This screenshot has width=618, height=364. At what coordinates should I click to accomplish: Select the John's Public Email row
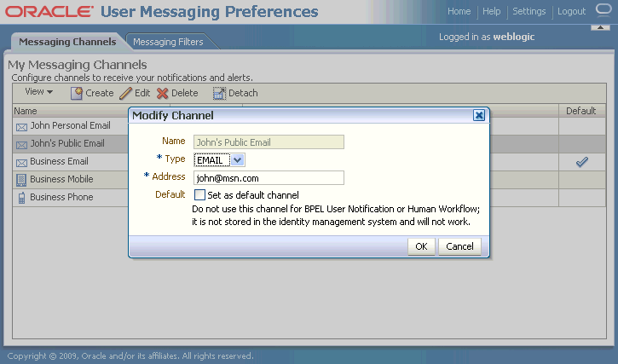tap(67, 143)
